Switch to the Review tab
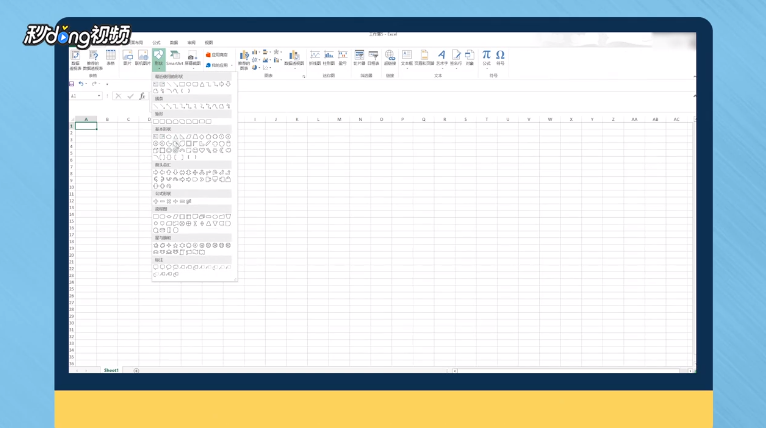 (x=192, y=43)
